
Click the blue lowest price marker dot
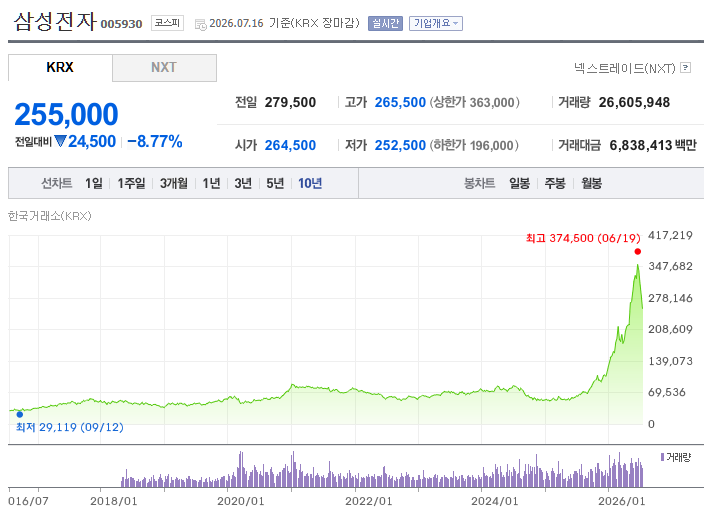19,414
